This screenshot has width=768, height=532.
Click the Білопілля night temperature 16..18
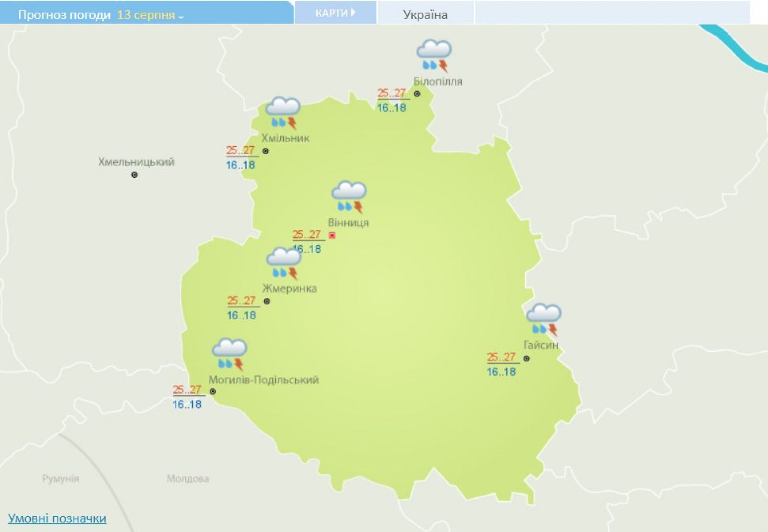click(x=392, y=108)
